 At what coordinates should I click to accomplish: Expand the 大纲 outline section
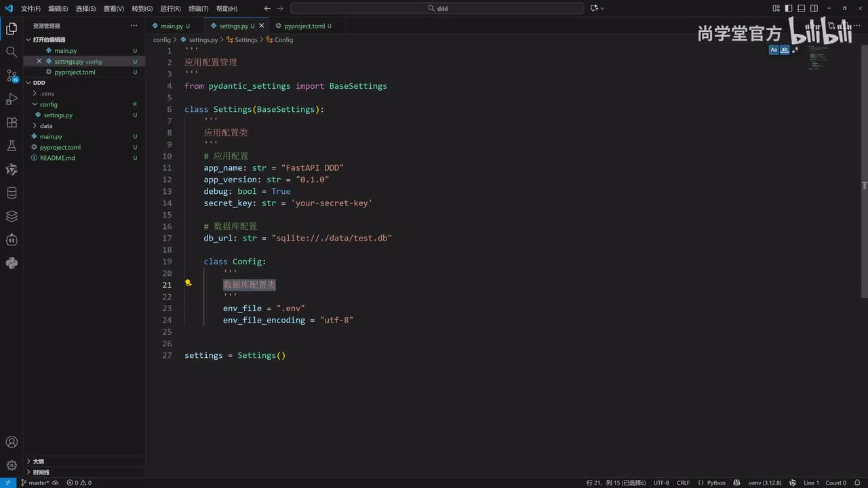(x=84, y=462)
